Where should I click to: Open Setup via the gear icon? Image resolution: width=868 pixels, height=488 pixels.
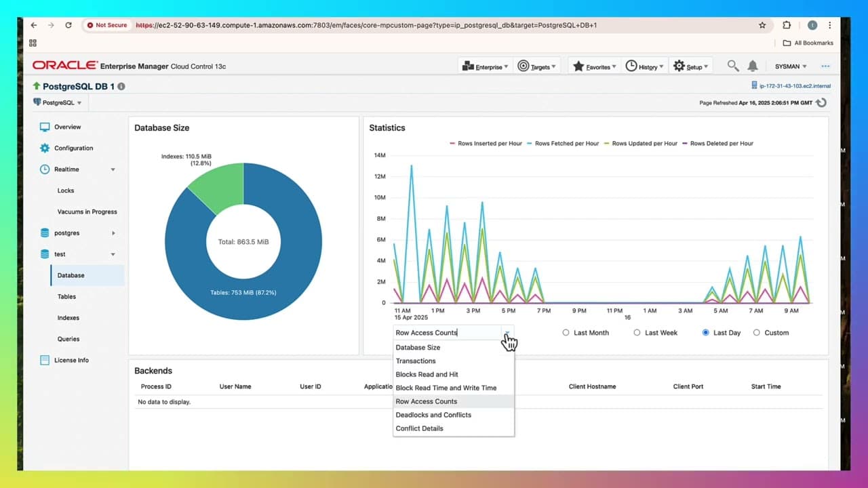click(678, 66)
